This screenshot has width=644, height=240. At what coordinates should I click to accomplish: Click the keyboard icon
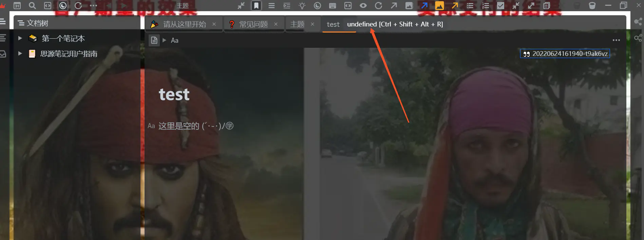[x=333, y=5]
